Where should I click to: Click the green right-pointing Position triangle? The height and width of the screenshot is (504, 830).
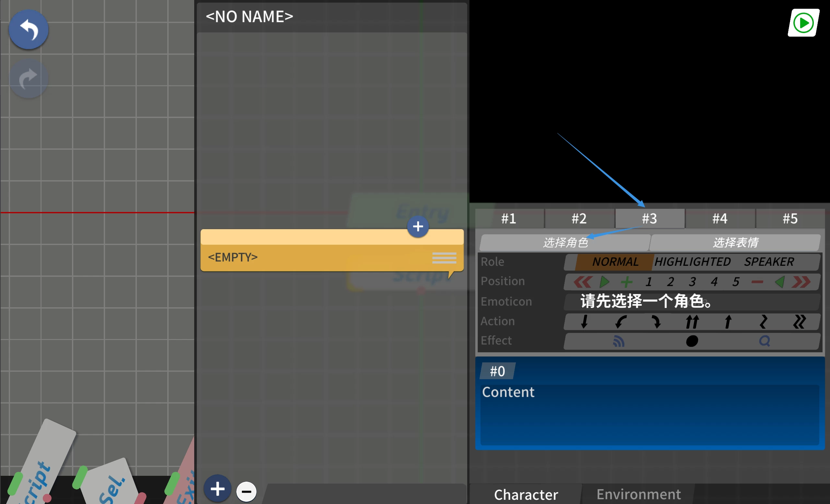(x=604, y=282)
